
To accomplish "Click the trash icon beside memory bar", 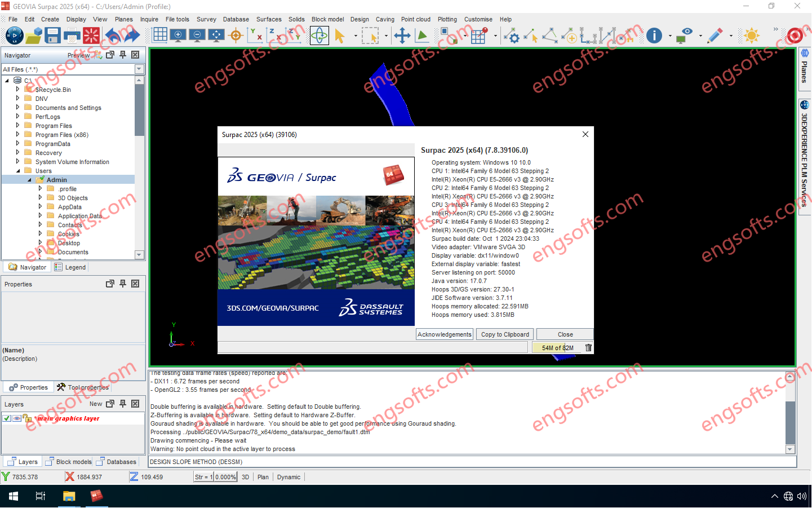I will [x=588, y=348].
